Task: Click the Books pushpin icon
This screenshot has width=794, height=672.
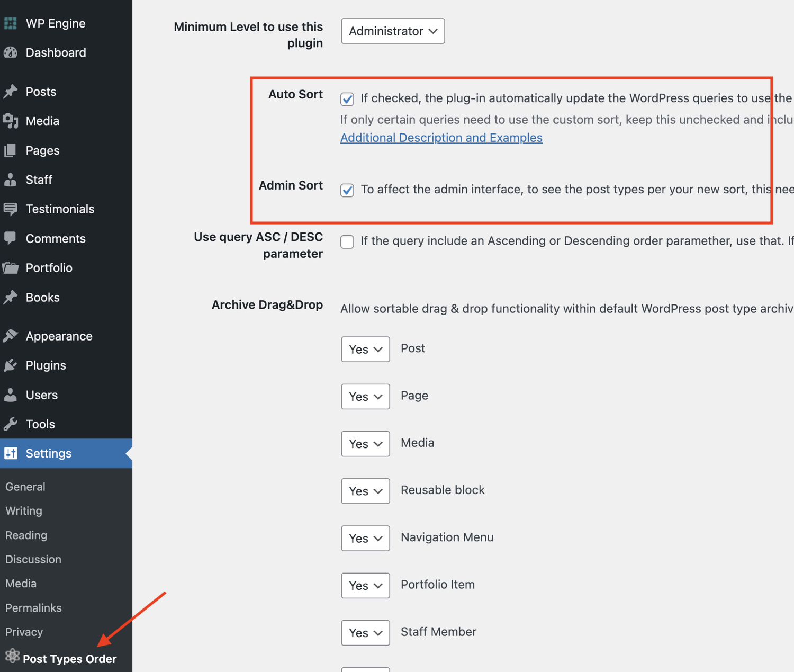Action: point(11,297)
